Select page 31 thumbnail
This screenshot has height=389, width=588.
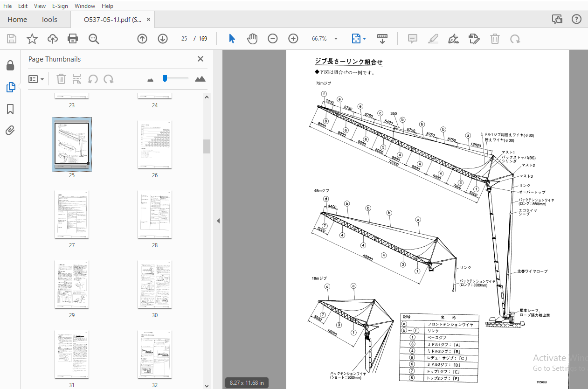pos(72,354)
